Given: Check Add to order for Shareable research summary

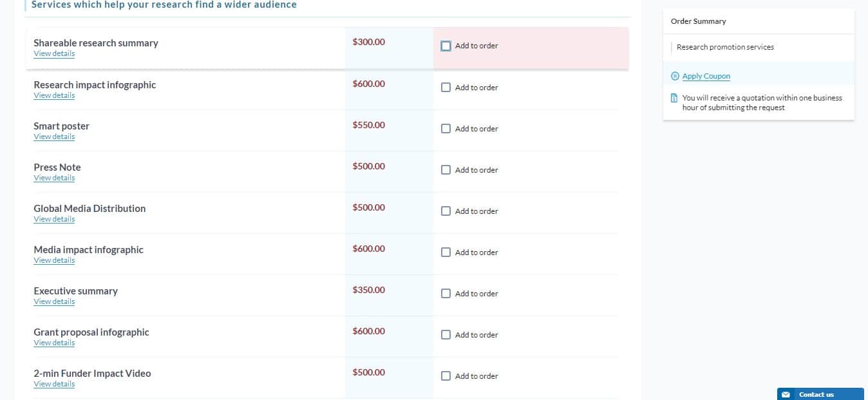Looking at the screenshot, I should pos(446,46).
